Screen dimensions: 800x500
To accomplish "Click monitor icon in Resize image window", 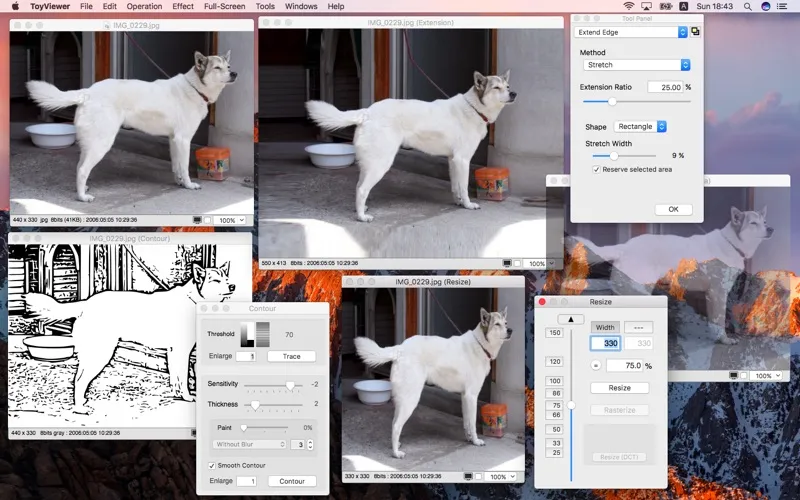I will pos(468,476).
